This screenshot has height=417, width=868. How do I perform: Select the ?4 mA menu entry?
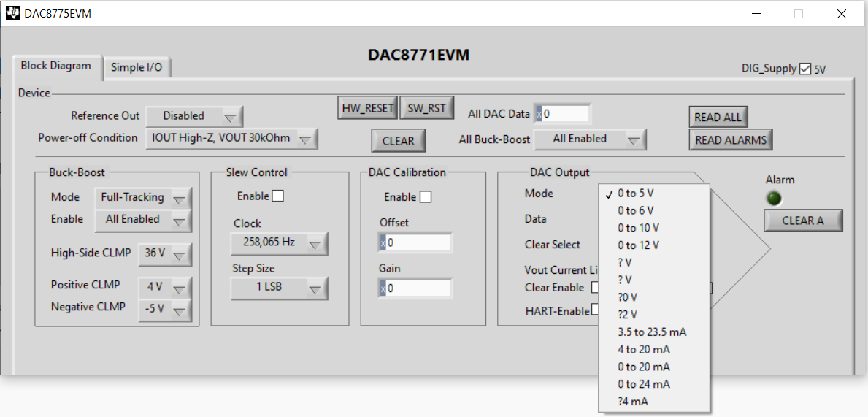coord(654,402)
